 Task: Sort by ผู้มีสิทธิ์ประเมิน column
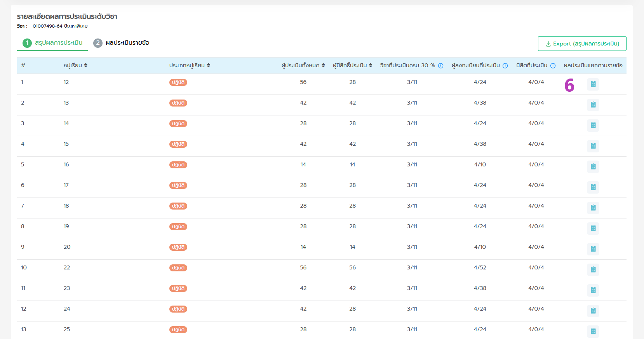pos(371,65)
